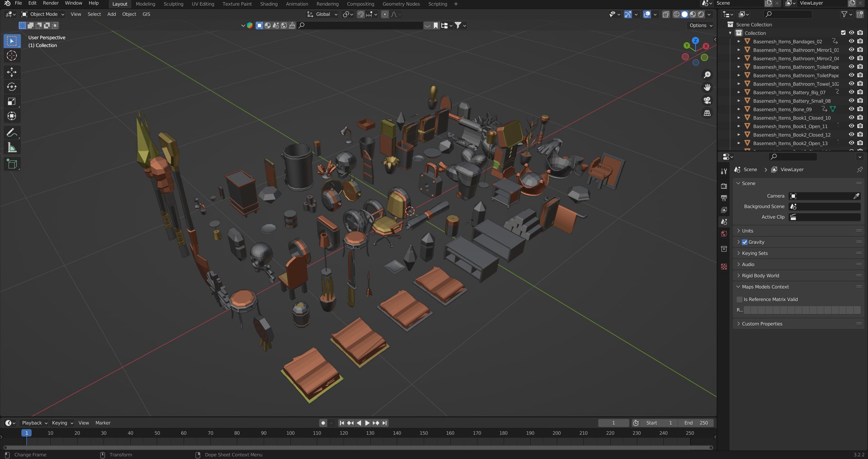Toggle the Gravity checkbox
The width and height of the screenshot is (868, 459).
(745, 242)
